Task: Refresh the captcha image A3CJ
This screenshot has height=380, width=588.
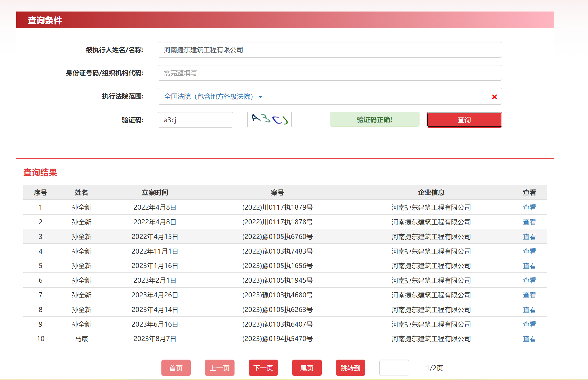Action: point(269,120)
